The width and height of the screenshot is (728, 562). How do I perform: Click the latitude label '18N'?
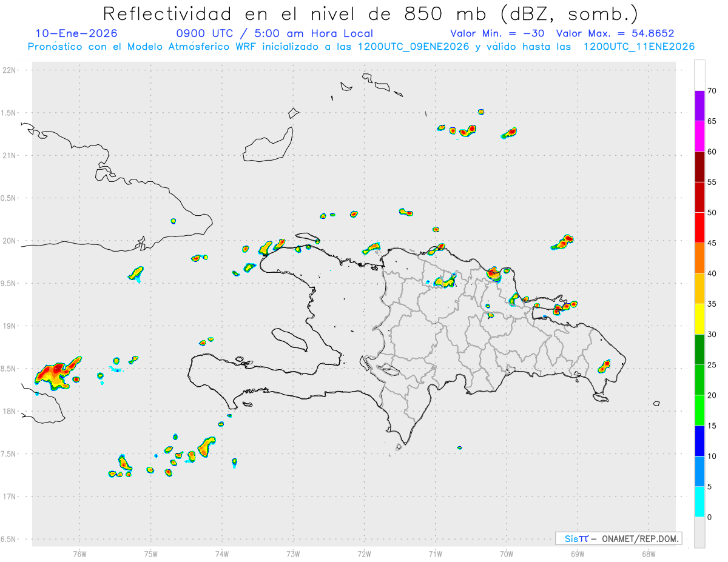tap(10, 411)
